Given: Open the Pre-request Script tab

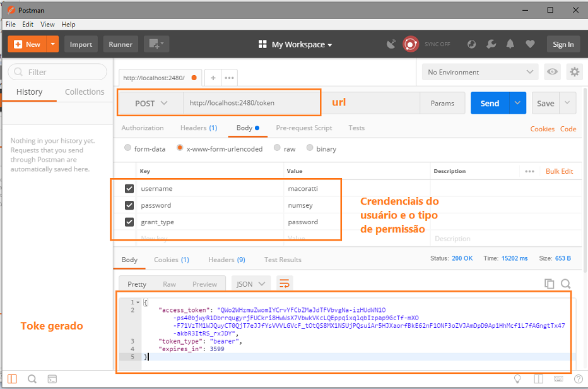Looking at the screenshot, I should coord(304,128).
